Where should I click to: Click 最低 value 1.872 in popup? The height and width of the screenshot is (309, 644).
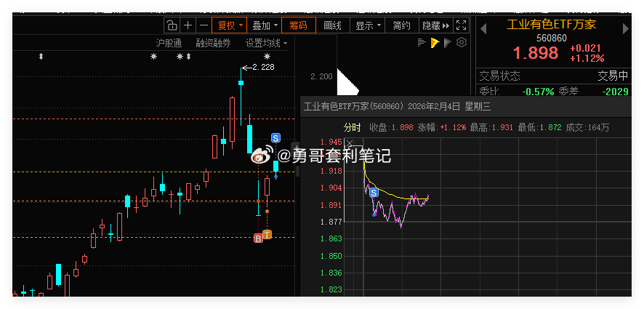tap(550, 128)
